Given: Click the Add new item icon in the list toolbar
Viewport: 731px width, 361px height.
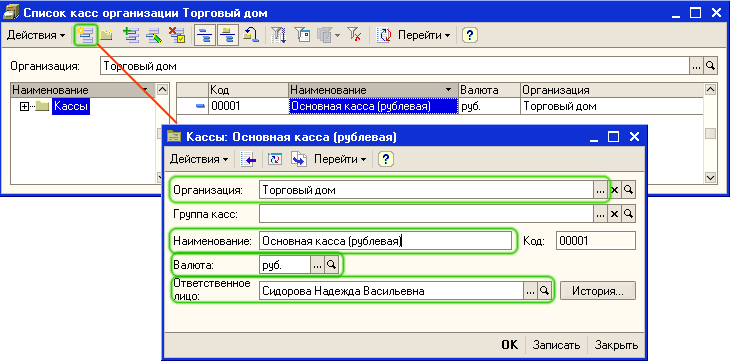Looking at the screenshot, I should (x=85, y=35).
